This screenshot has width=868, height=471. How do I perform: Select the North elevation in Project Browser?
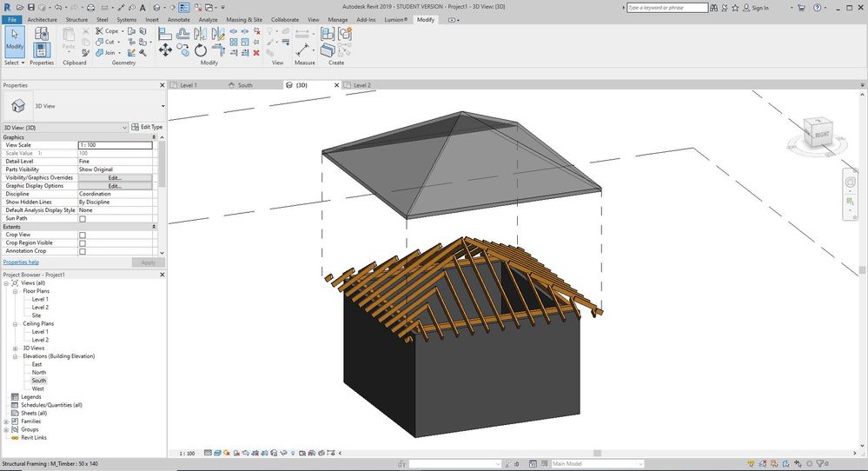(39, 373)
